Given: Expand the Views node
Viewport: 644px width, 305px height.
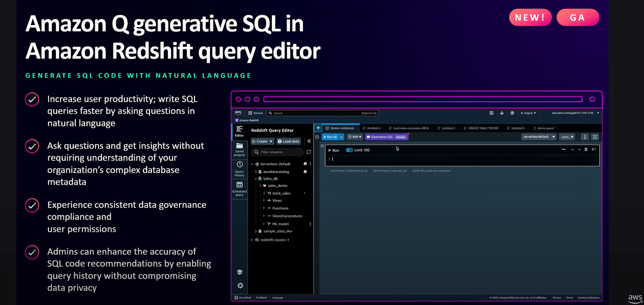Looking at the screenshot, I should pyautogui.click(x=264, y=200).
